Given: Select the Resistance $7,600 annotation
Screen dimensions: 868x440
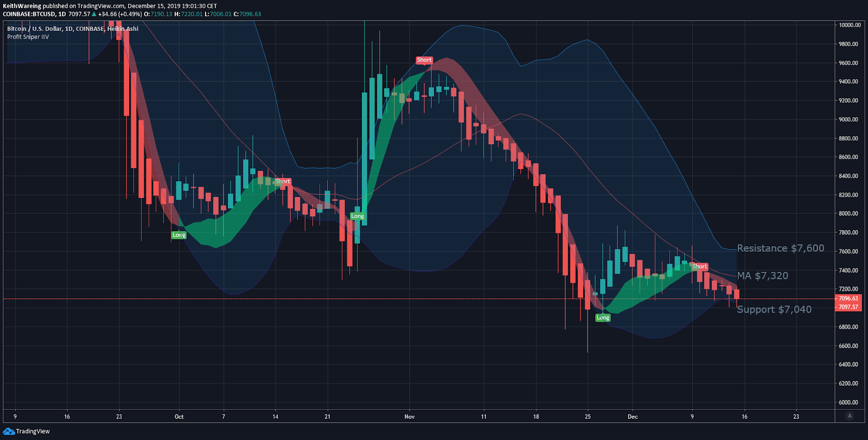Looking at the screenshot, I should click(x=781, y=248).
